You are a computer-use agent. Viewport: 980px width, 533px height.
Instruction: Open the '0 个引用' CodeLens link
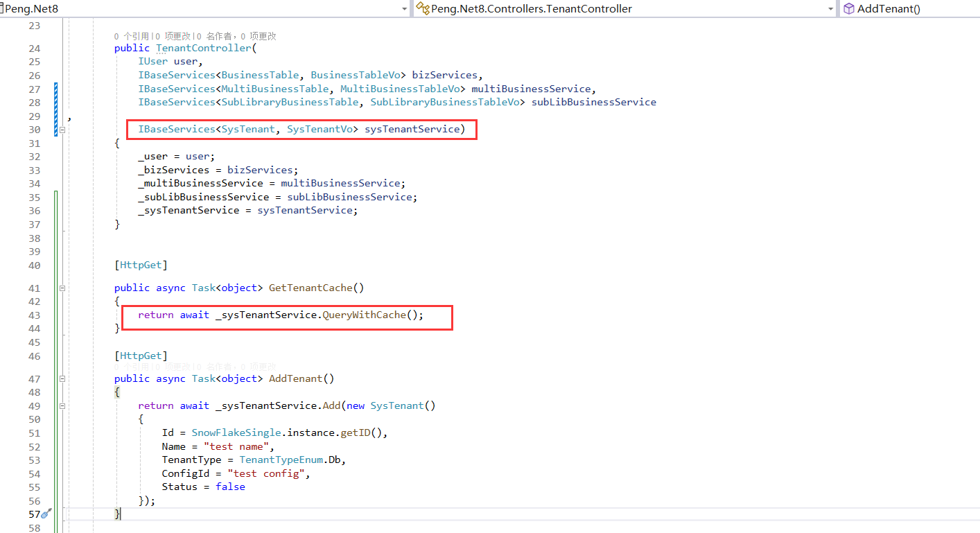[132, 36]
